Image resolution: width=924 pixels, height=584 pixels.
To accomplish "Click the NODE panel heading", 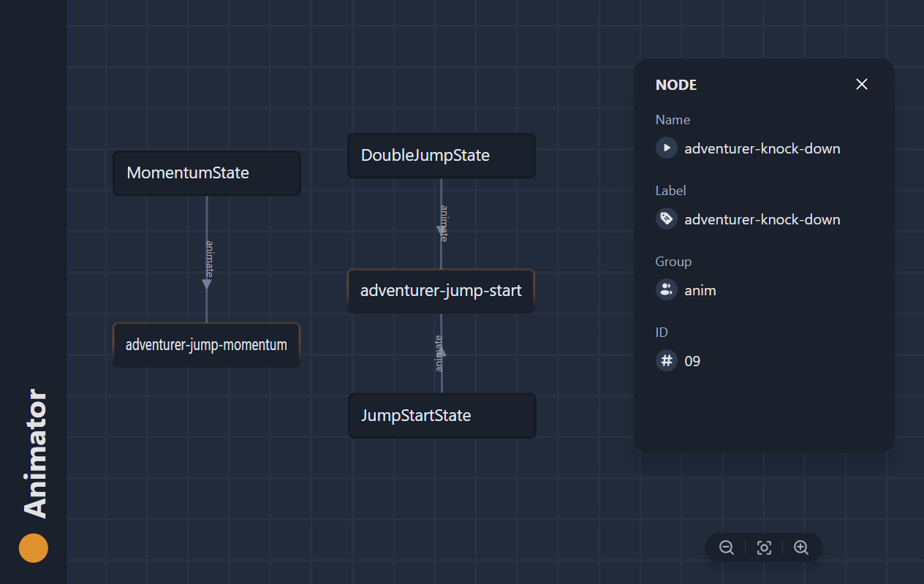I will tap(675, 85).
